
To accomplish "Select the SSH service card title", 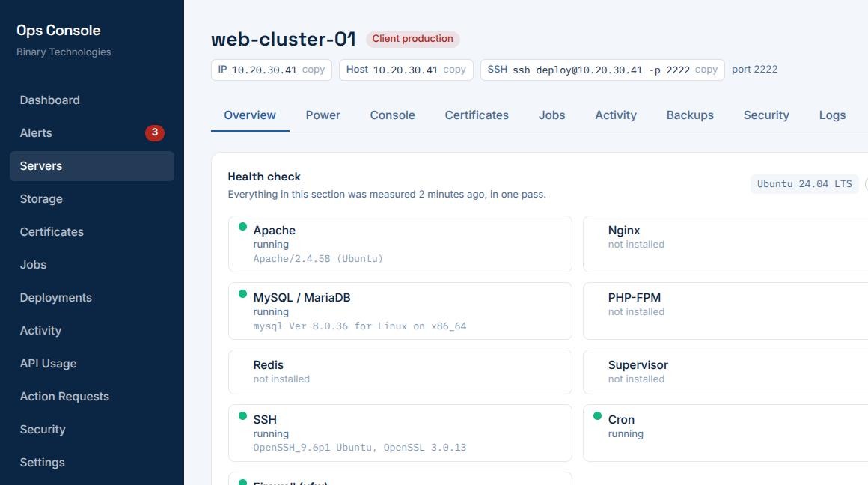I will click(265, 420).
